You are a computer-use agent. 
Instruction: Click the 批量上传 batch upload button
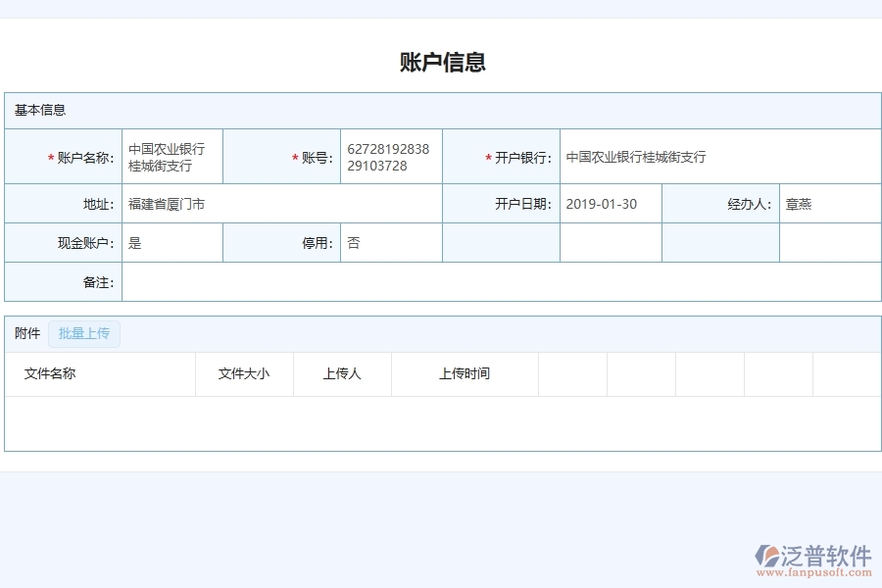[83, 333]
